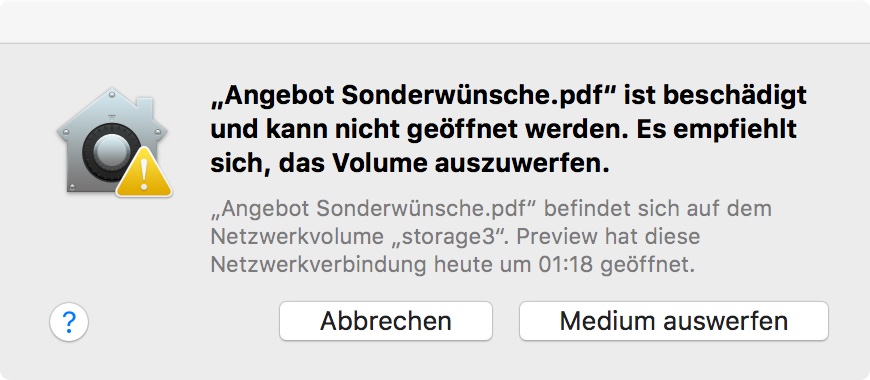Click the house chimney on the Gatekeeper icon
870x380 pixels.
coord(144,108)
